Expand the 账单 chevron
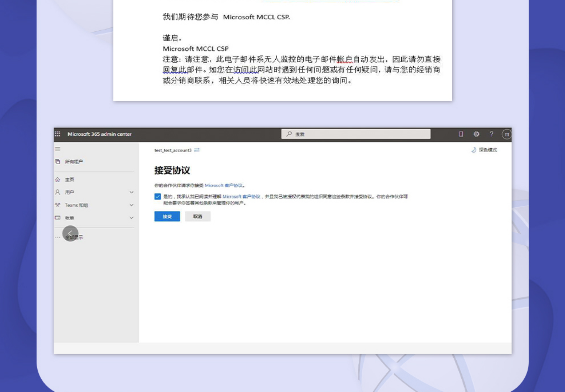This screenshot has height=392, width=565. pos(131,218)
